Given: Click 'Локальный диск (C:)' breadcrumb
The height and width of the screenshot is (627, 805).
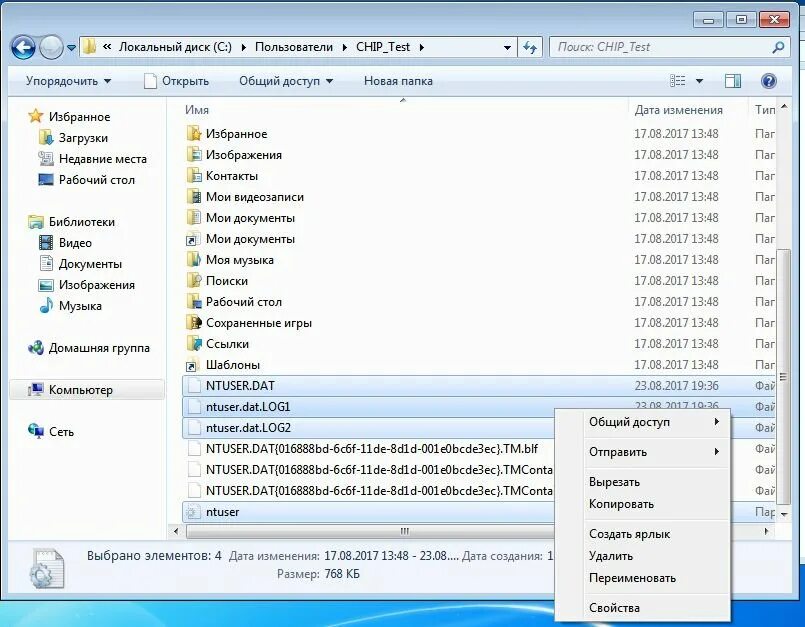Looking at the screenshot, I should click(x=176, y=47).
